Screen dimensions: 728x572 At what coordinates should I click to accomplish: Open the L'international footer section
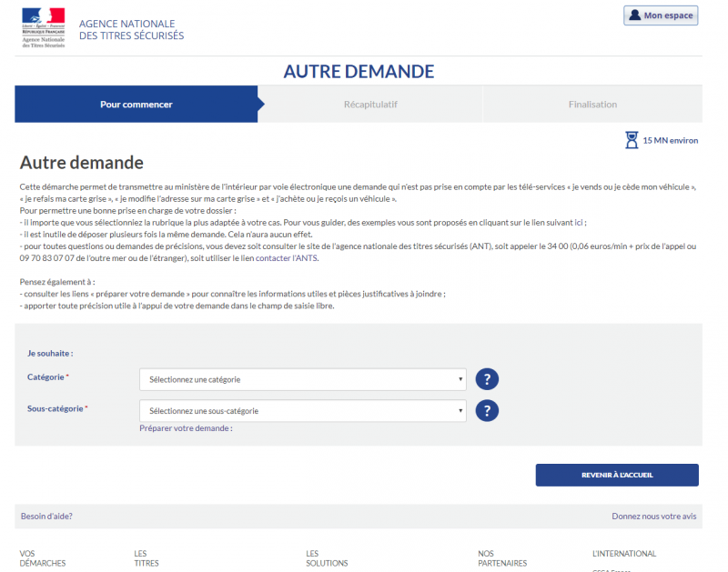pyautogui.click(x=624, y=554)
